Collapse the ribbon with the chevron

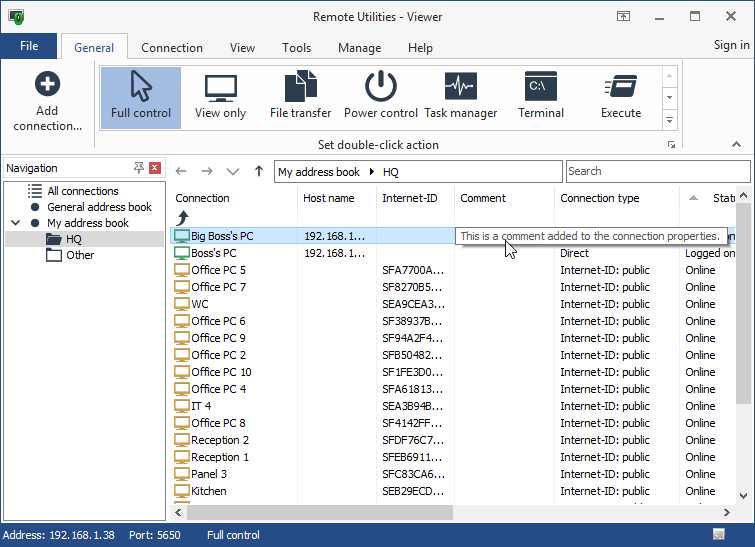pos(736,144)
